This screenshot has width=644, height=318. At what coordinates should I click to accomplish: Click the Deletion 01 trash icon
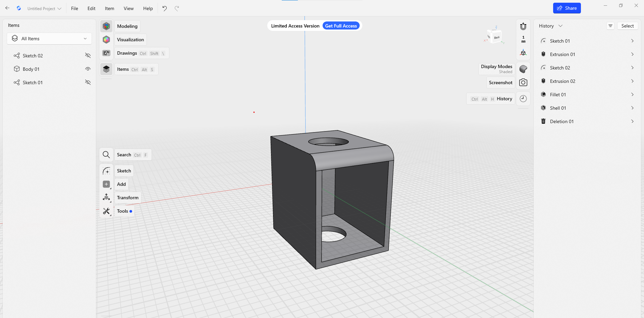tap(543, 121)
